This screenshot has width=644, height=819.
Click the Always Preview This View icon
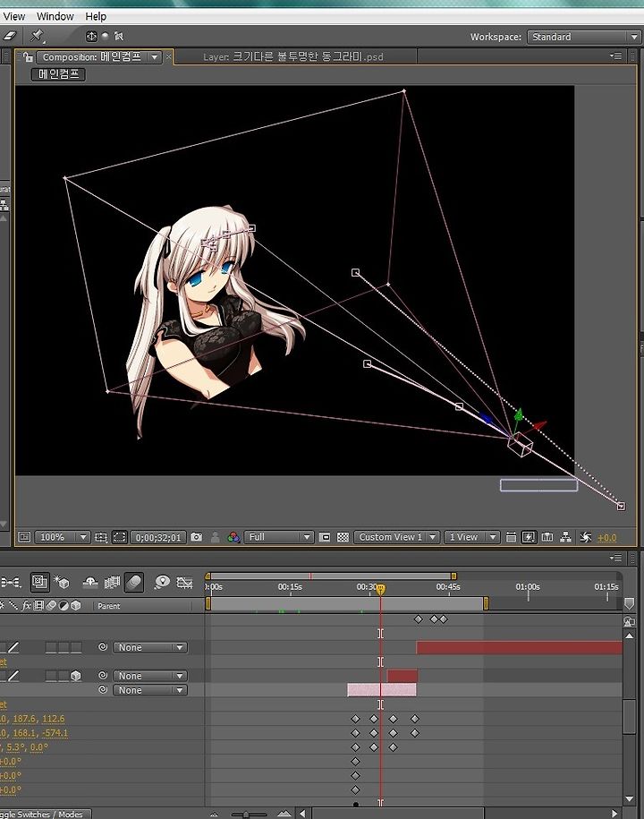(24, 537)
